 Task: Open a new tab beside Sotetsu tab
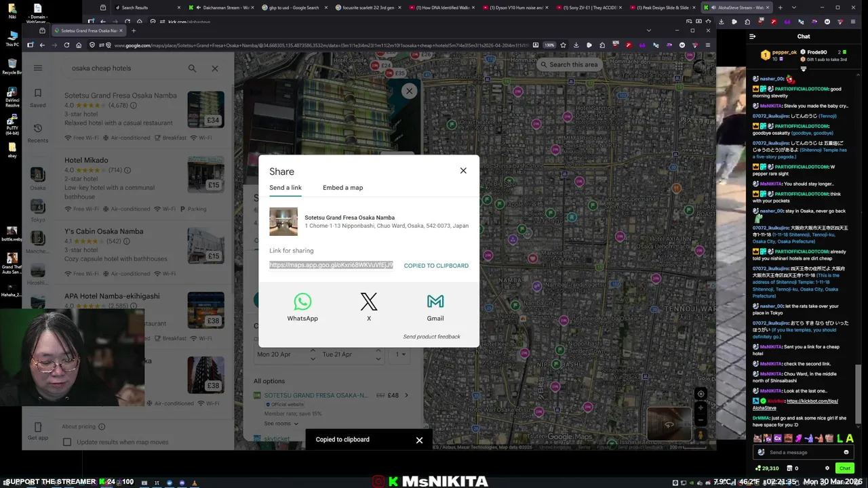point(134,30)
